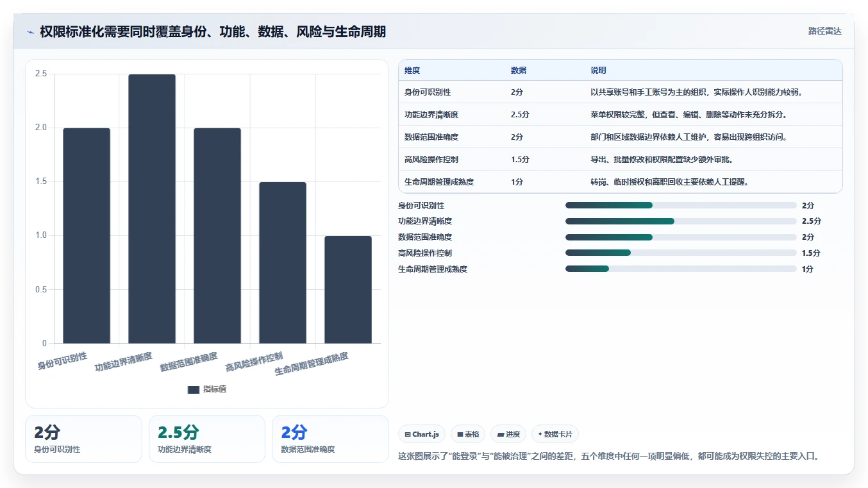Click the description starting 菜单权限较完整
The height and width of the screenshot is (488, 868).
click(689, 115)
